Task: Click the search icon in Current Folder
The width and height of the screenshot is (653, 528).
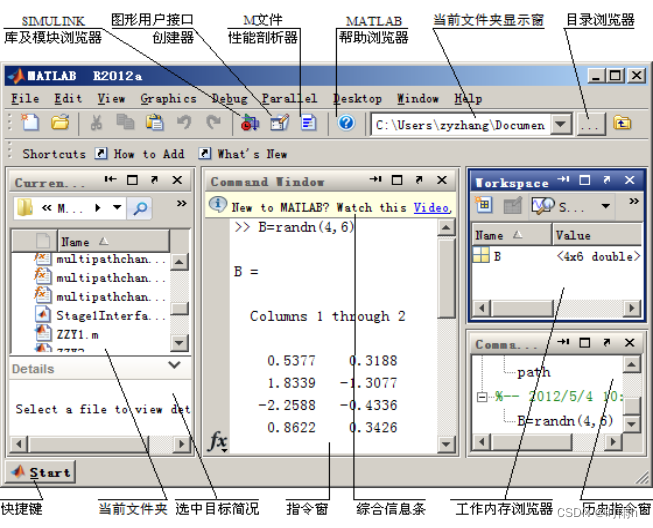Action: coord(140,208)
